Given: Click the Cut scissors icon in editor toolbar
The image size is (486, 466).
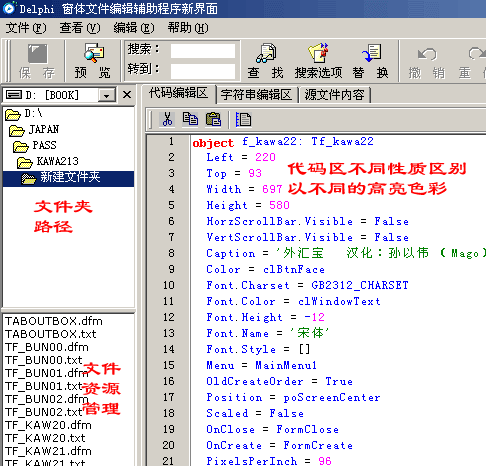Looking at the screenshot, I should 167,119.
